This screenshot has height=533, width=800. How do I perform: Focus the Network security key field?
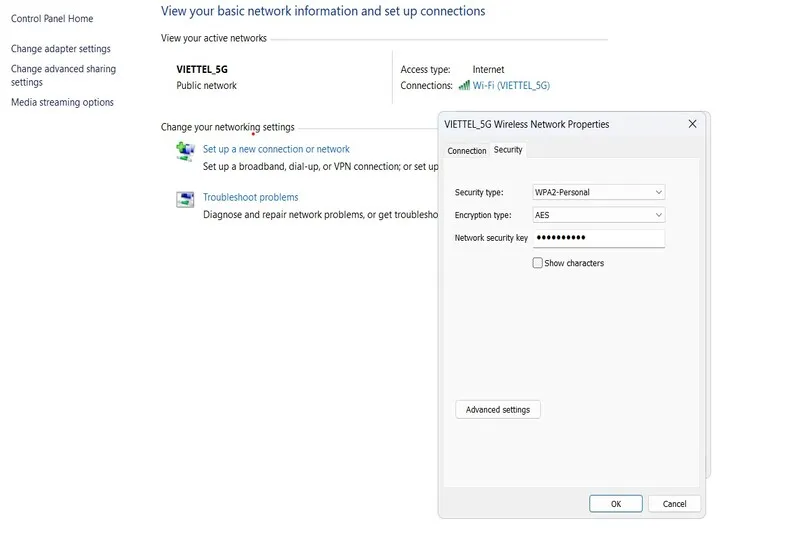click(598, 238)
